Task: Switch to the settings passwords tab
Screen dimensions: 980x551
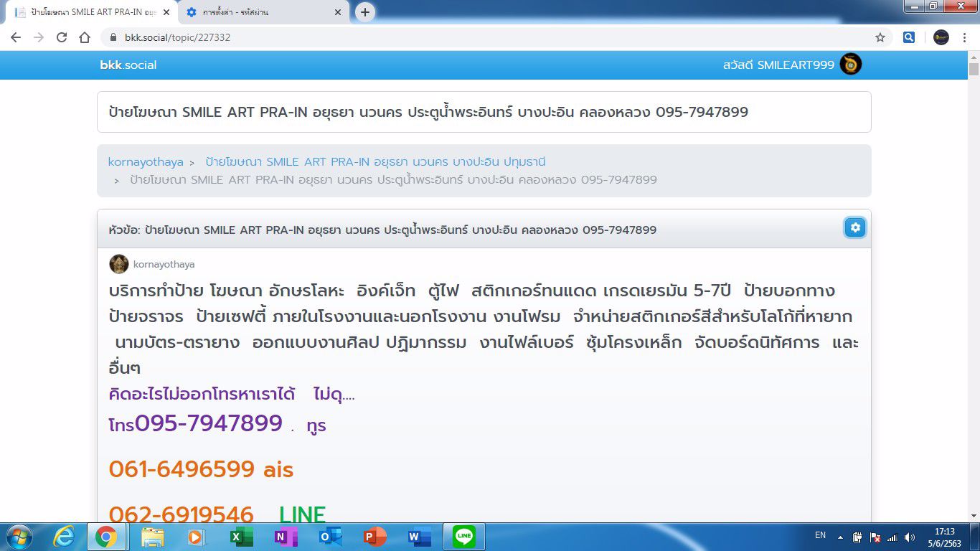Action: 264,12
